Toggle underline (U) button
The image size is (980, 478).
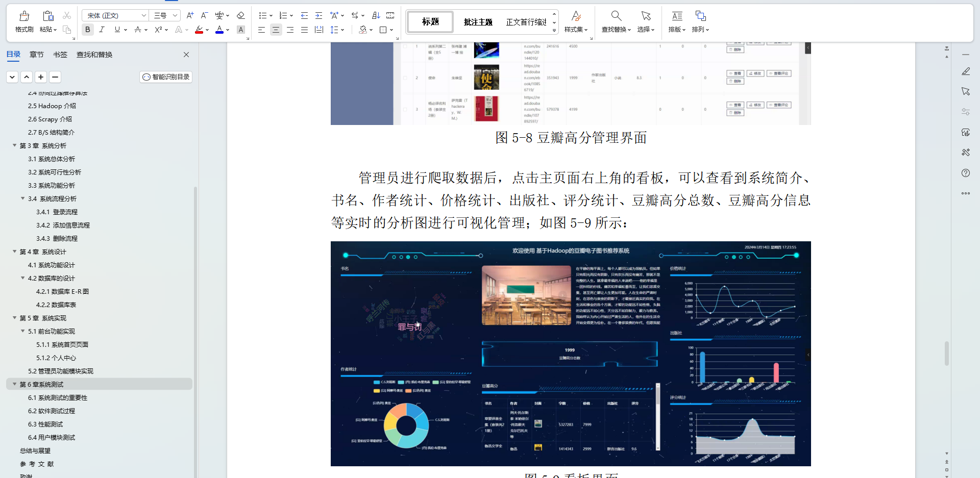pos(117,30)
